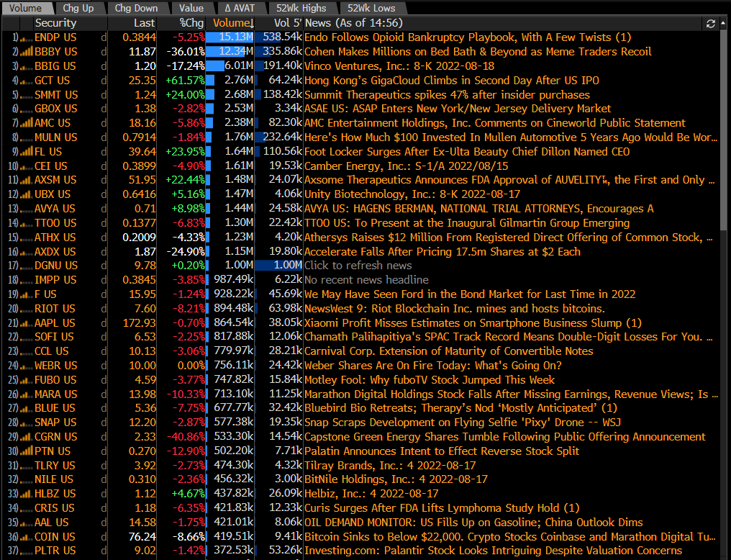Click the 1.00M Vol 5' cell for DGNU
The image size is (731, 560).
pyautogui.click(x=278, y=266)
